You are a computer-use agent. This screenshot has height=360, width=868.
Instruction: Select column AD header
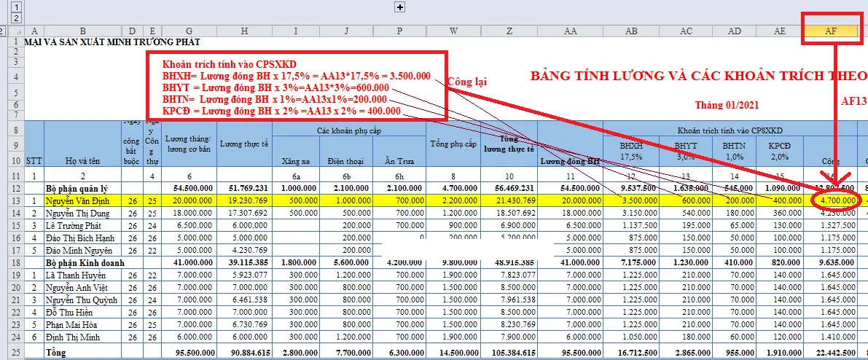[x=735, y=31]
